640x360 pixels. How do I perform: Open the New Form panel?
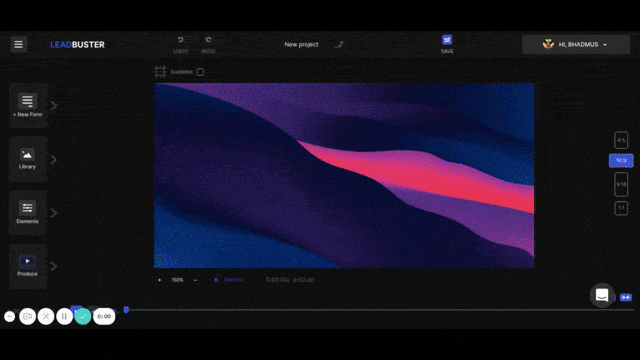[x=27, y=105]
